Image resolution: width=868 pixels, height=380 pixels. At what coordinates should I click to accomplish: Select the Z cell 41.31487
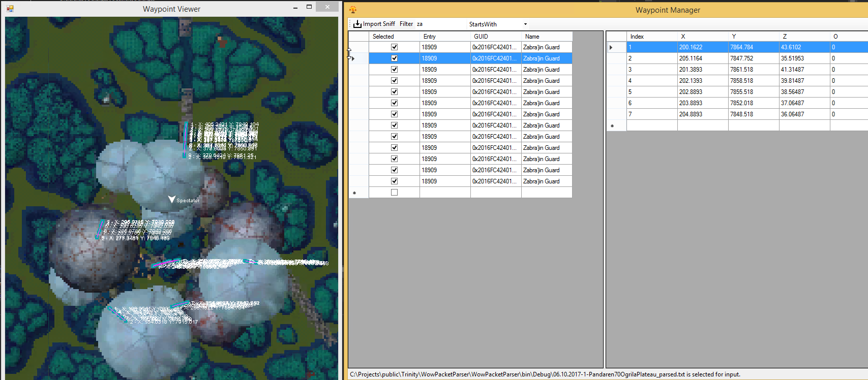pos(804,70)
